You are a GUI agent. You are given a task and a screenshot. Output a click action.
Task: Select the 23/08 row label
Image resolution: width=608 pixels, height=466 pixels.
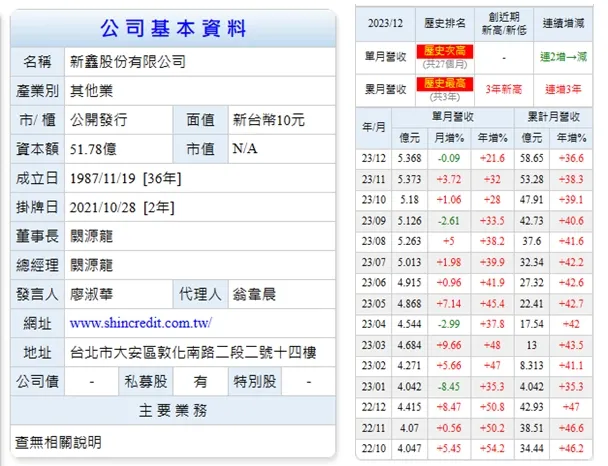[x=374, y=241]
